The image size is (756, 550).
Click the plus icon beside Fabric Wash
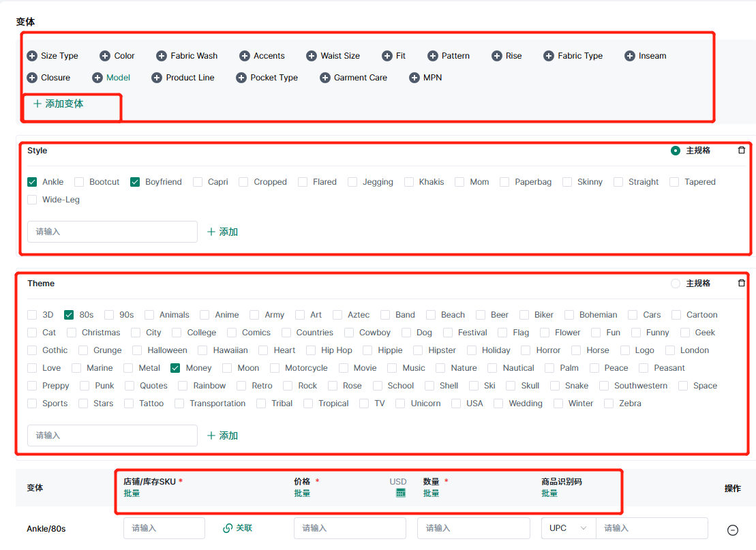point(162,56)
